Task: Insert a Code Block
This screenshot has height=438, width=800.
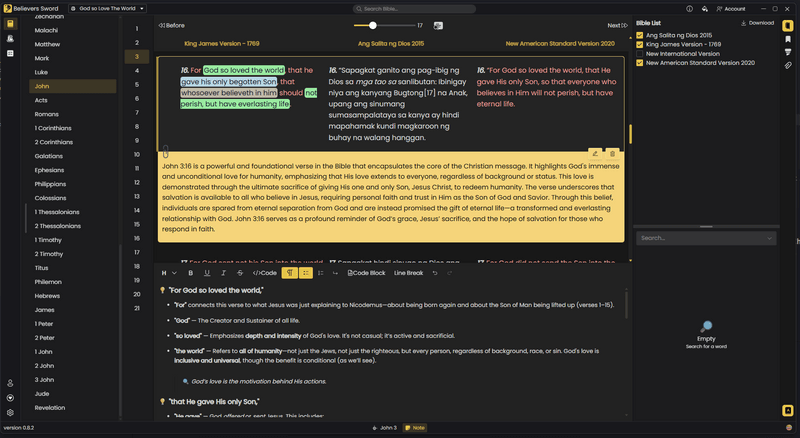Action: pos(366,273)
